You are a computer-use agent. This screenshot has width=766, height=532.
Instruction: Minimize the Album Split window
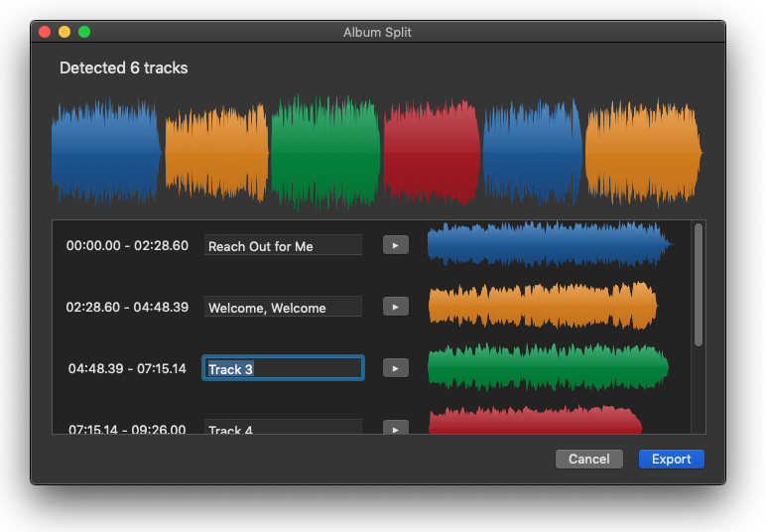pos(64,32)
